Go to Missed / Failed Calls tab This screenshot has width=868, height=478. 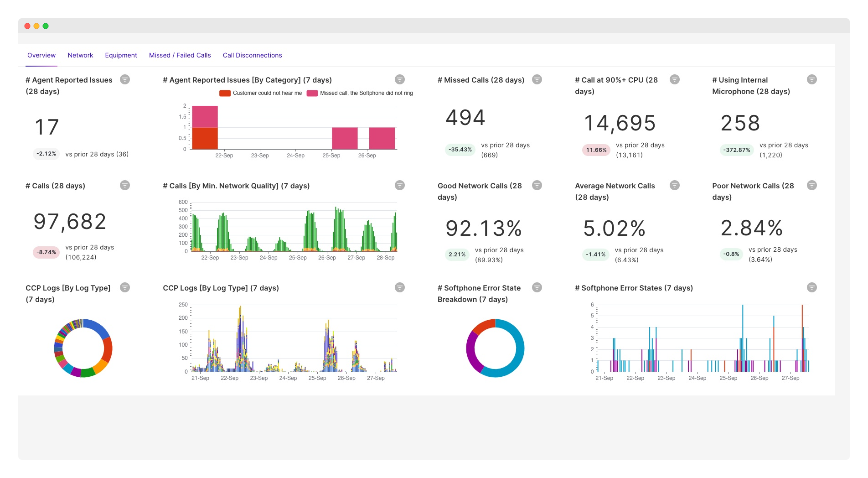(180, 55)
